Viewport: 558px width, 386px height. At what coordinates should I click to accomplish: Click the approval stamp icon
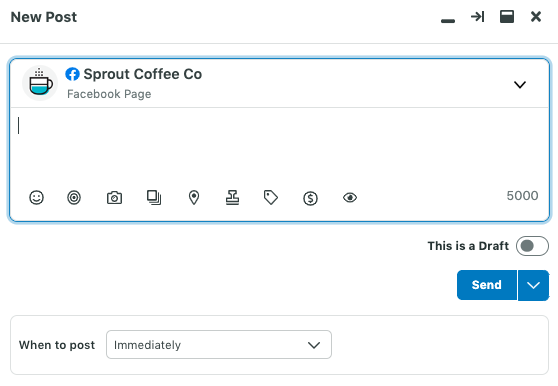(232, 197)
